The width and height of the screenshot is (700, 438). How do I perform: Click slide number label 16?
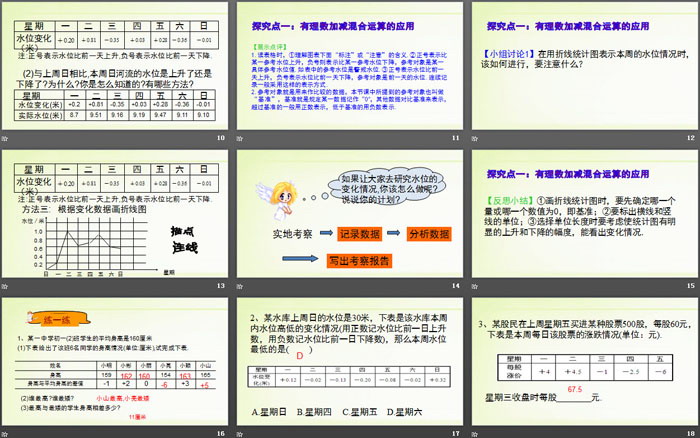tap(221, 434)
